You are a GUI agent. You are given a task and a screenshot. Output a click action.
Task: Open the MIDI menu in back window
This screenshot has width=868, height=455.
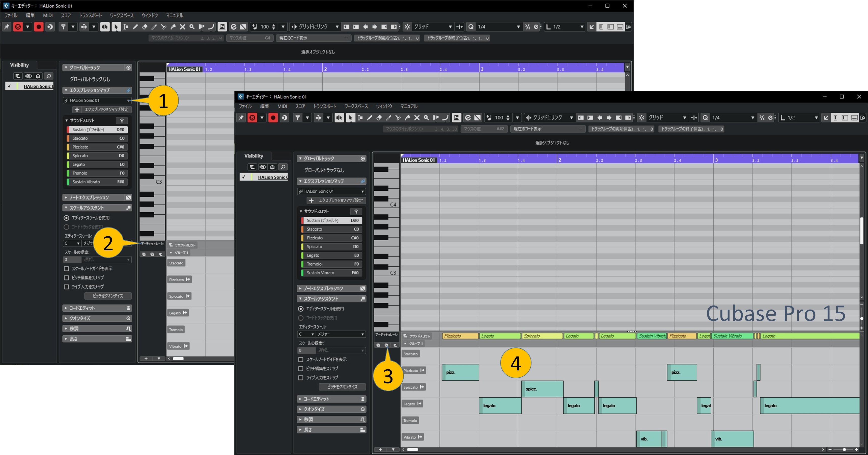[47, 15]
